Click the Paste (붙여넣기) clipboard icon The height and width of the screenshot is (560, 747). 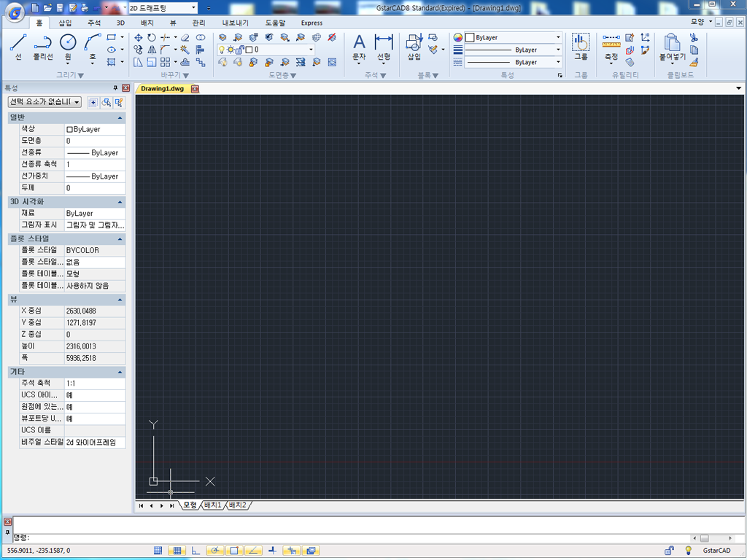(672, 47)
